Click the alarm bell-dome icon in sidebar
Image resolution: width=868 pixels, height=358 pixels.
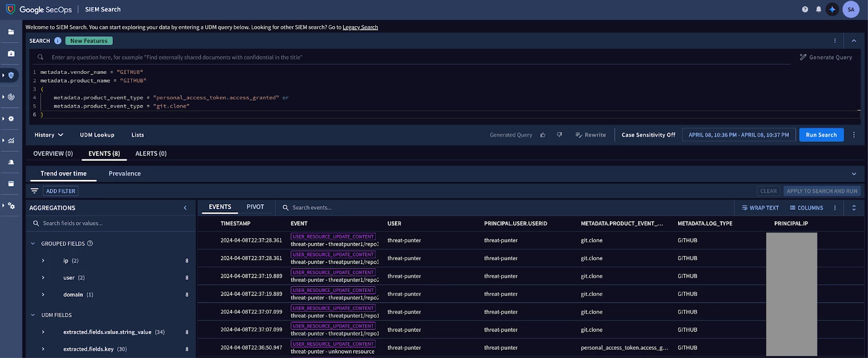pos(11,162)
